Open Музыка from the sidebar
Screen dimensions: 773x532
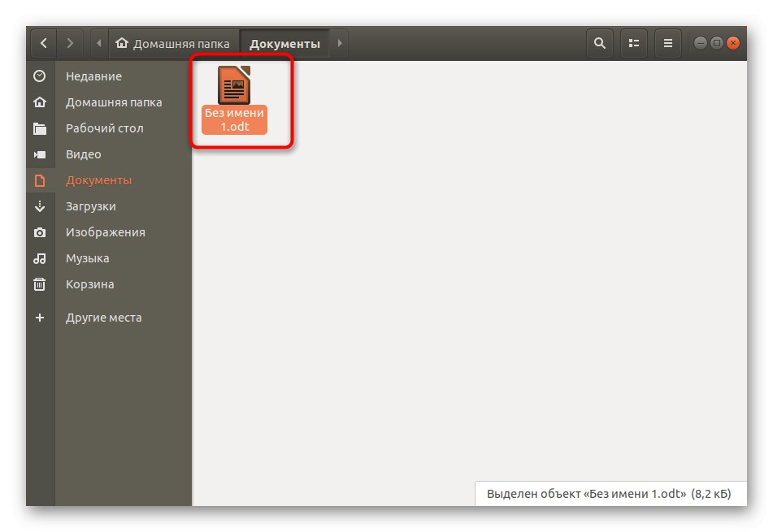pyautogui.click(x=87, y=258)
